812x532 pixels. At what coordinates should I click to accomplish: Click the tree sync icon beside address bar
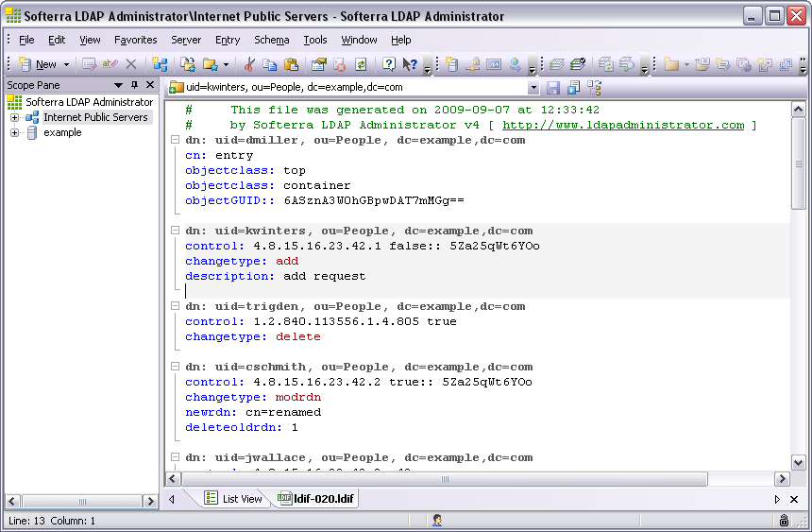click(x=594, y=88)
